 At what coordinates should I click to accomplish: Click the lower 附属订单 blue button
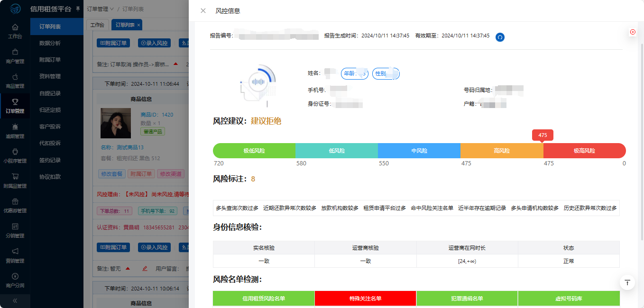113,247
